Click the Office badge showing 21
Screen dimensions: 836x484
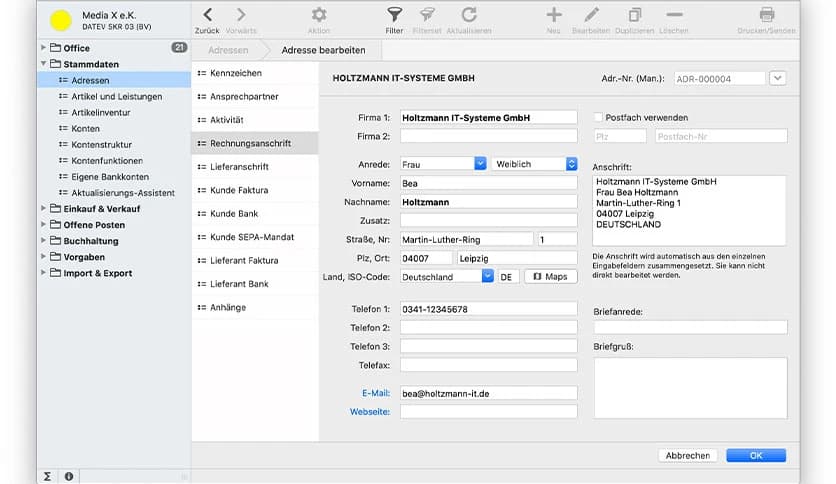point(179,47)
